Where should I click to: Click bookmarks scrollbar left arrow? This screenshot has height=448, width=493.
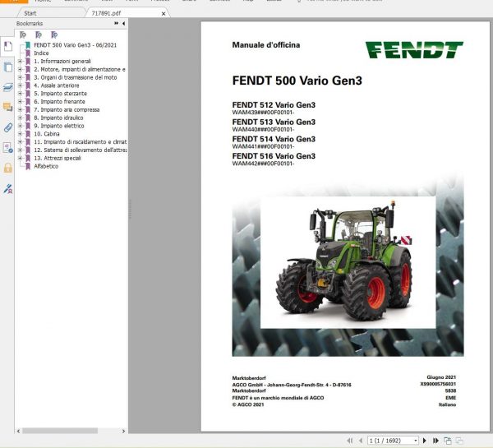point(18,431)
